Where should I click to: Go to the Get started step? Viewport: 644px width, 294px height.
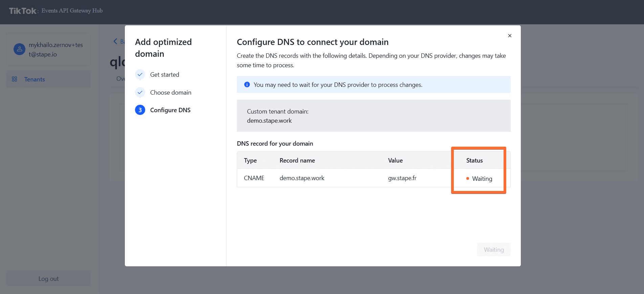165,75
